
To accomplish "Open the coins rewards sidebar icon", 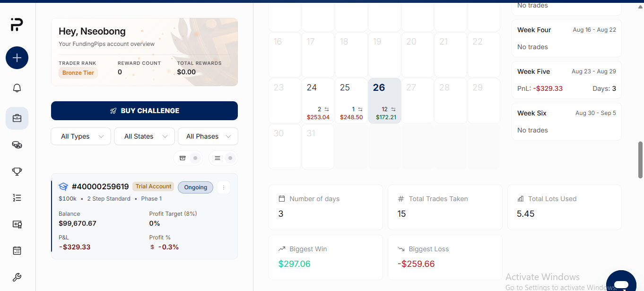I will pos(17,145).
